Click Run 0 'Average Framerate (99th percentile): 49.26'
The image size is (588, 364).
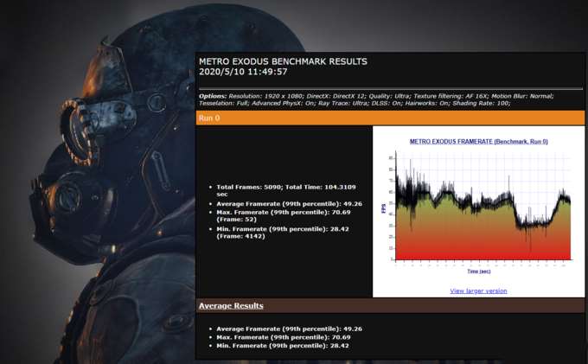289,204
